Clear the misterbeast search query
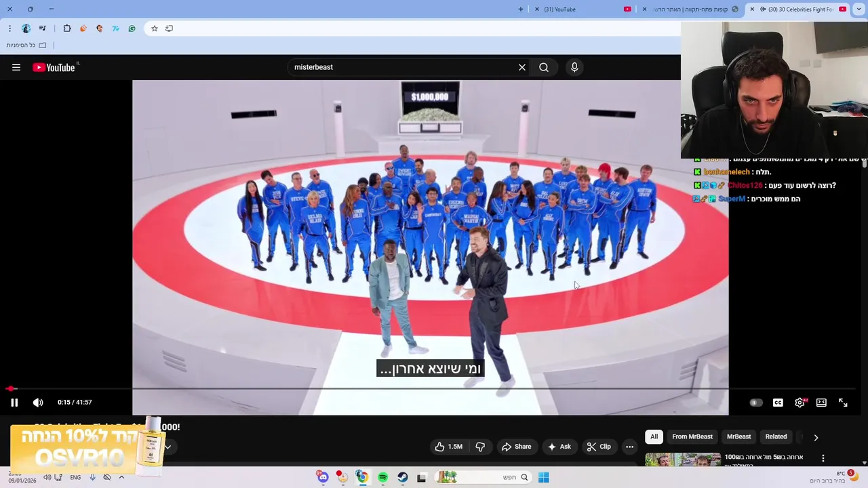 522,67
